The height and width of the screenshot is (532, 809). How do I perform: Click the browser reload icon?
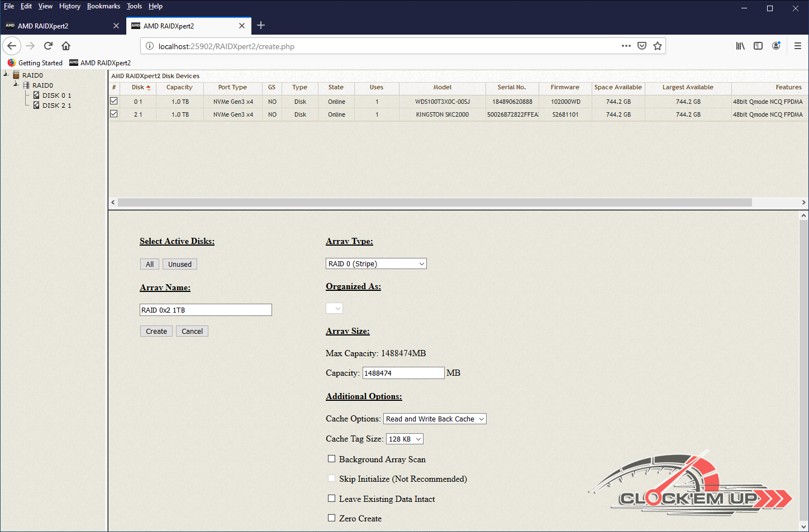48,46
